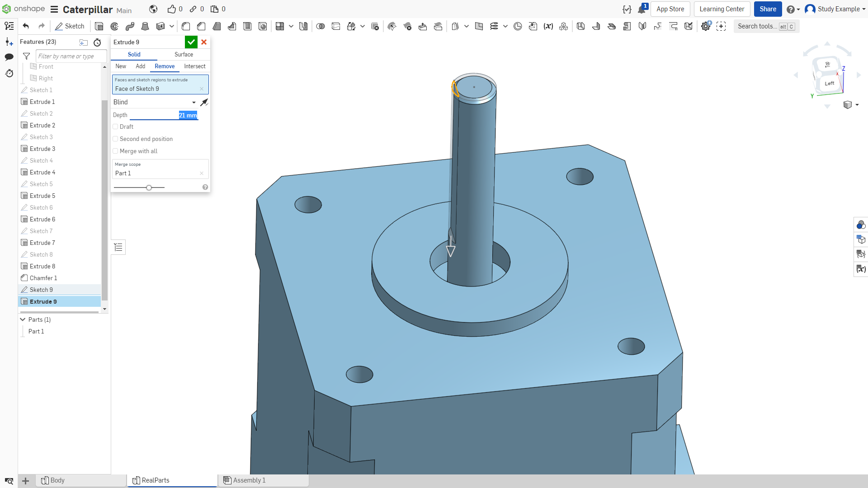Click the Variable (x) tool
This screenshot has width=868, height=488.
pos(548,26)
